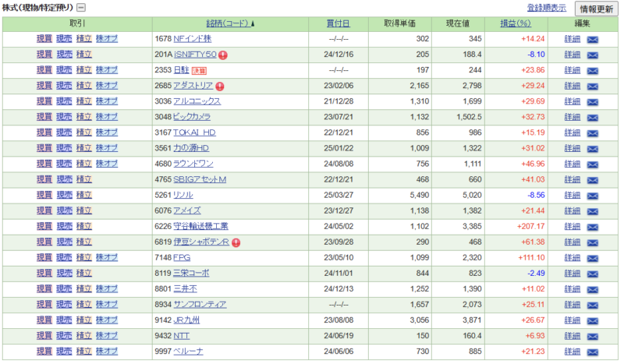Click envelope icon in 9142 JR九州 row
The width and height of the screenshot is (624, 364).
[593, 320]
